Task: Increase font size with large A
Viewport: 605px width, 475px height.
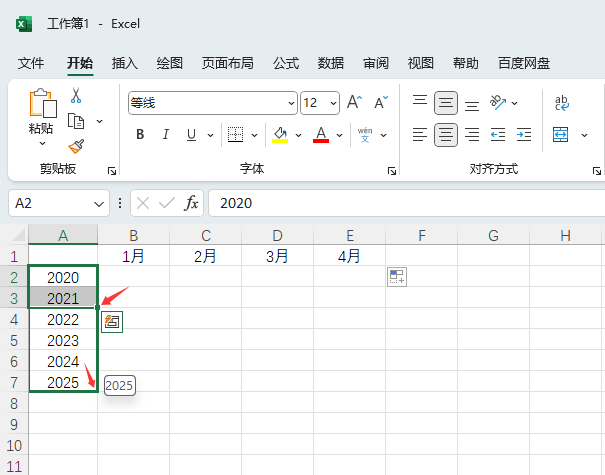Action: point(355,103)
